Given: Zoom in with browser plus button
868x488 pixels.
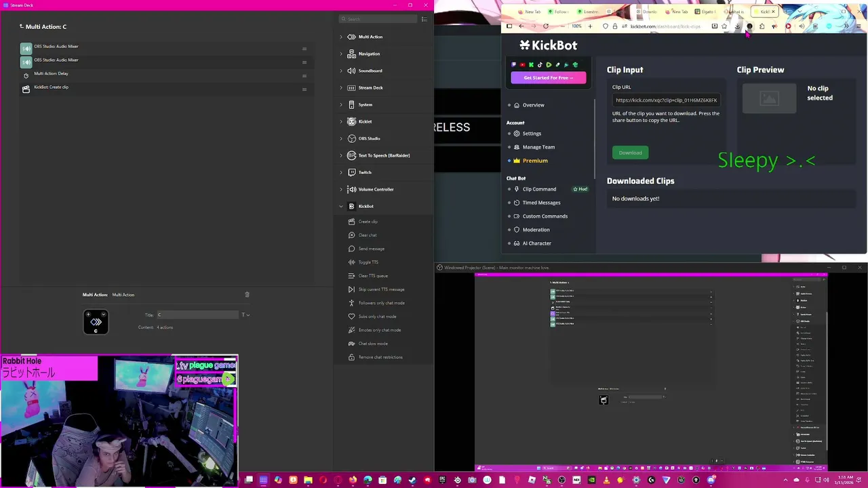Looking at the screenshot, I should coord(590,26).
